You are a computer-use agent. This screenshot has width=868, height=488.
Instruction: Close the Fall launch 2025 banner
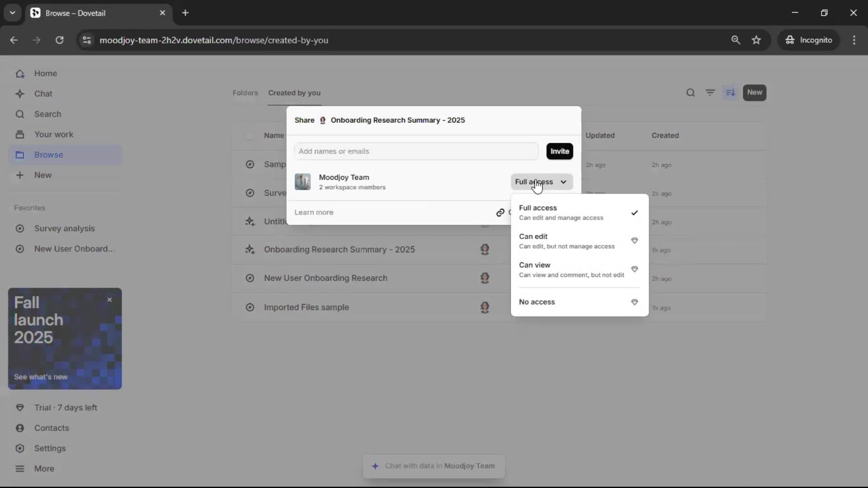109,300
